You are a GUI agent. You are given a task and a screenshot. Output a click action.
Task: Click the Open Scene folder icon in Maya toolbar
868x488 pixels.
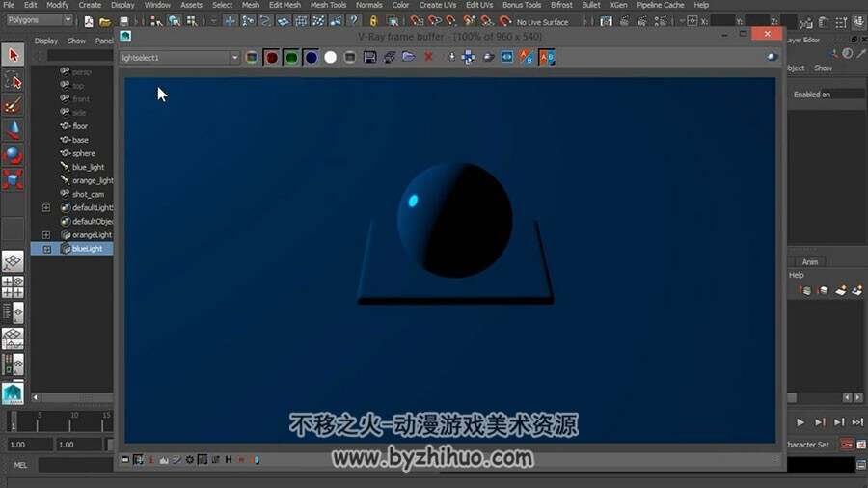tap(105, 21)
